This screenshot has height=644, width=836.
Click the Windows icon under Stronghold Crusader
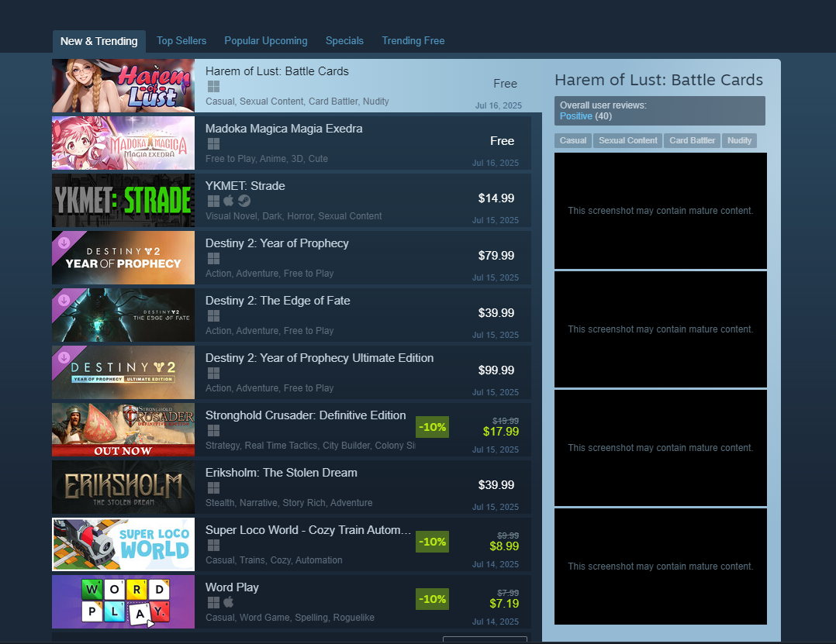pyautogui.click(x=213, y=430)
